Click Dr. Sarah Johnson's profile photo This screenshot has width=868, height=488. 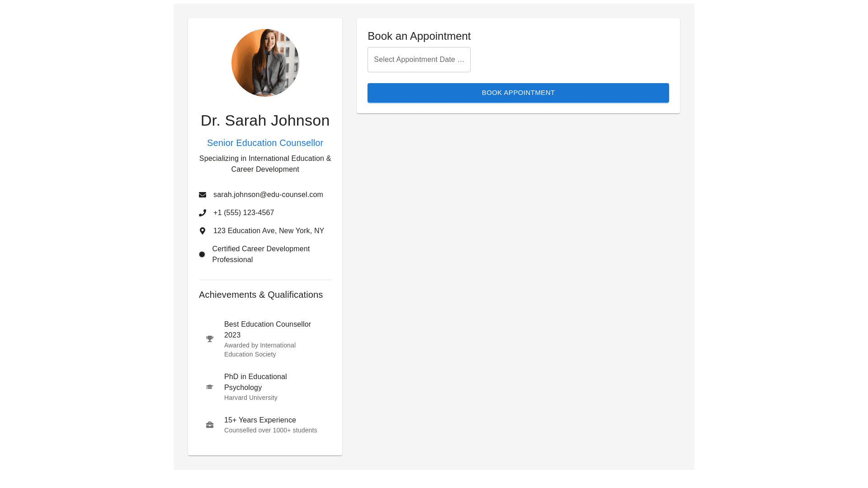265,63
